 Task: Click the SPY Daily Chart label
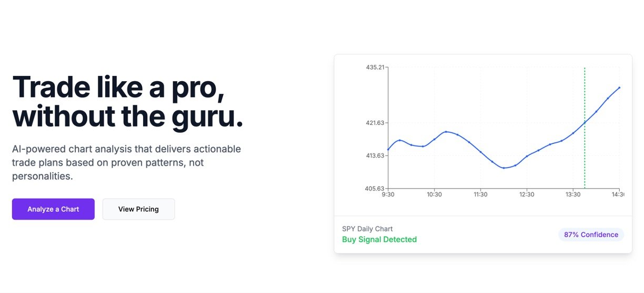point(367,229)
